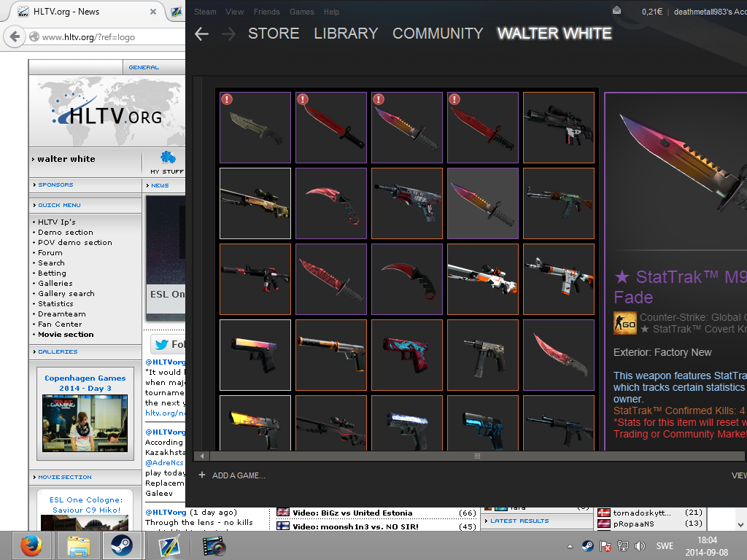
Task: Go to the STORE tab
Action: [x=274, y=34]
